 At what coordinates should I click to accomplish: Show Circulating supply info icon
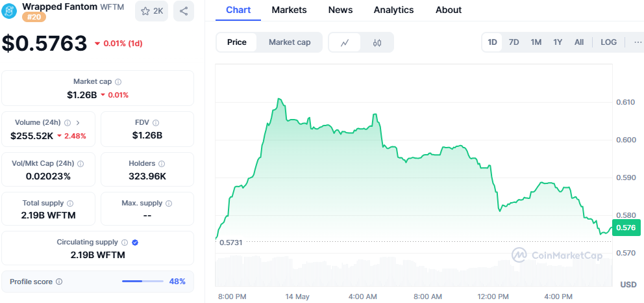tap(125, 243)
